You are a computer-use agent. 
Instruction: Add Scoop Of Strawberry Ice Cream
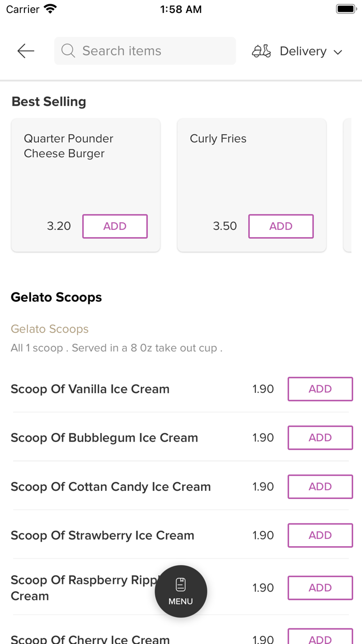tap(320, 535)
